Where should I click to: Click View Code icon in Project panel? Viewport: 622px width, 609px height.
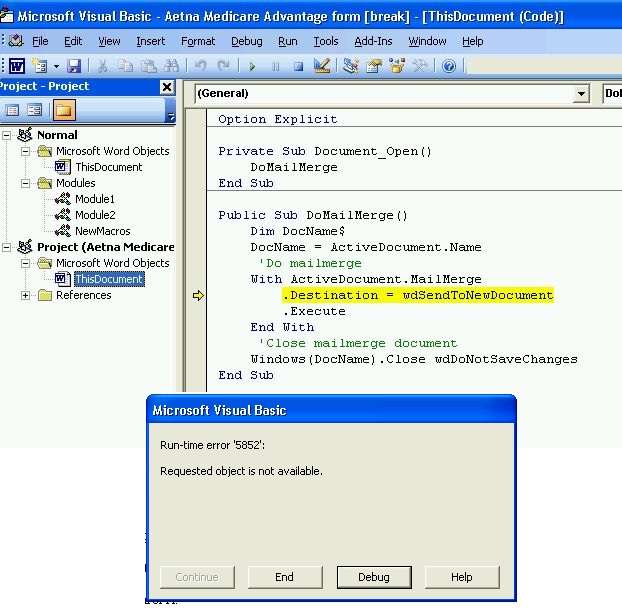coord(12,110)
